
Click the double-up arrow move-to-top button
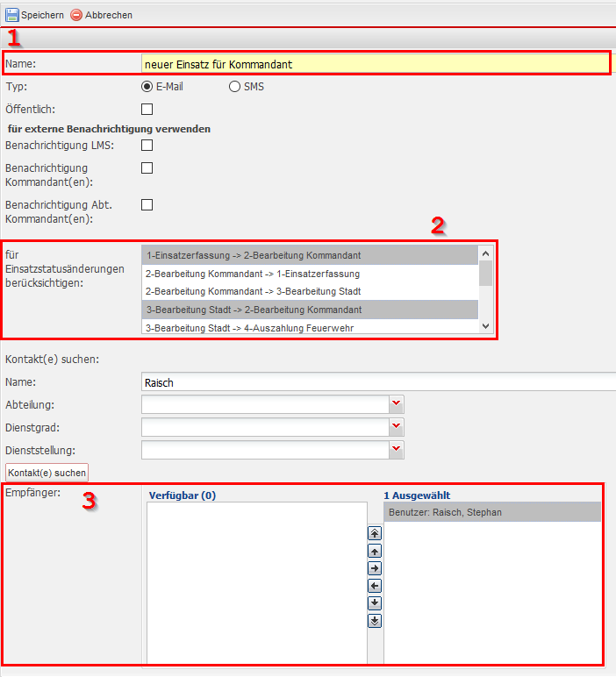coord(375,533)
